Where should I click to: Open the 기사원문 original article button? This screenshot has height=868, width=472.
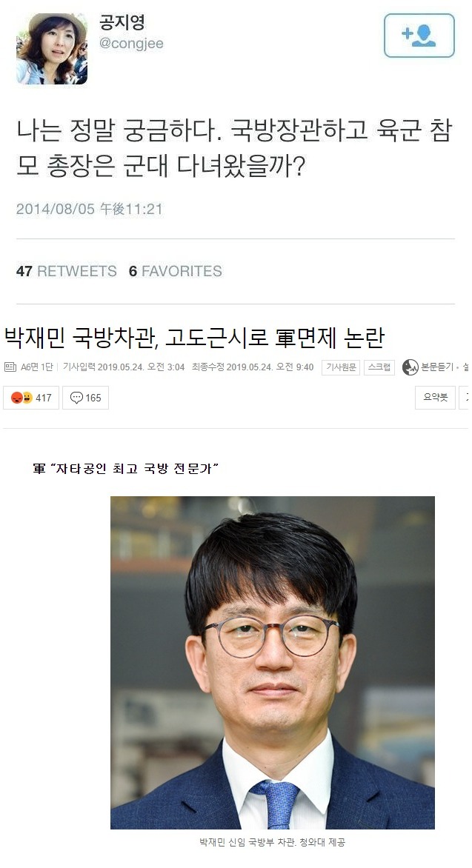[x=341, y=367]
